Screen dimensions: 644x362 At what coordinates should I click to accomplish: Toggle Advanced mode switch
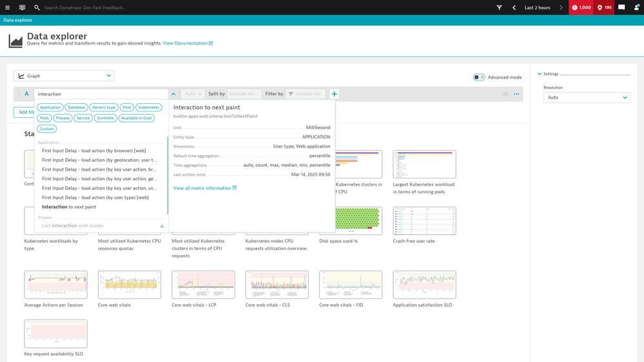click(x=479, y=77)
